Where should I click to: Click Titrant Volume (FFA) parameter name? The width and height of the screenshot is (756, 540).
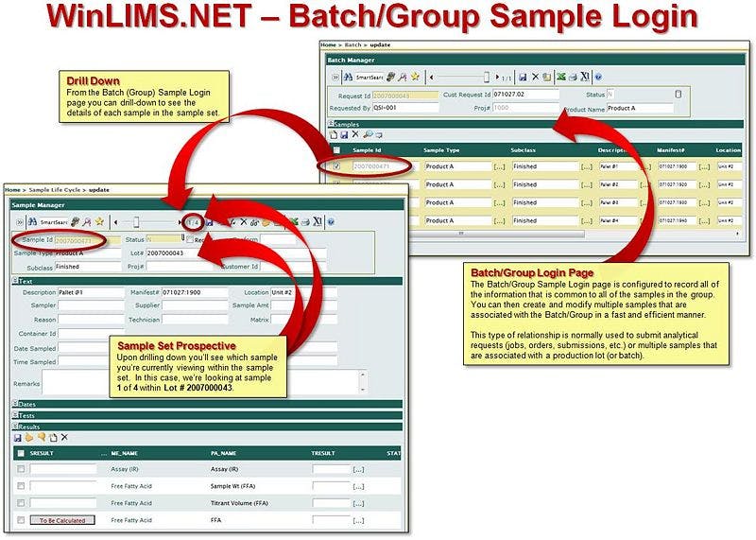239,503
